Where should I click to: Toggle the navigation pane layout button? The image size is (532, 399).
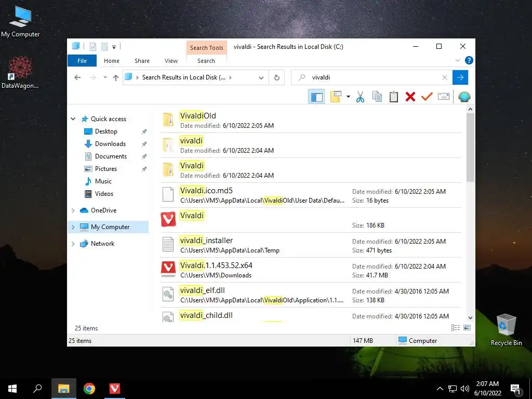tap(316, 97)
